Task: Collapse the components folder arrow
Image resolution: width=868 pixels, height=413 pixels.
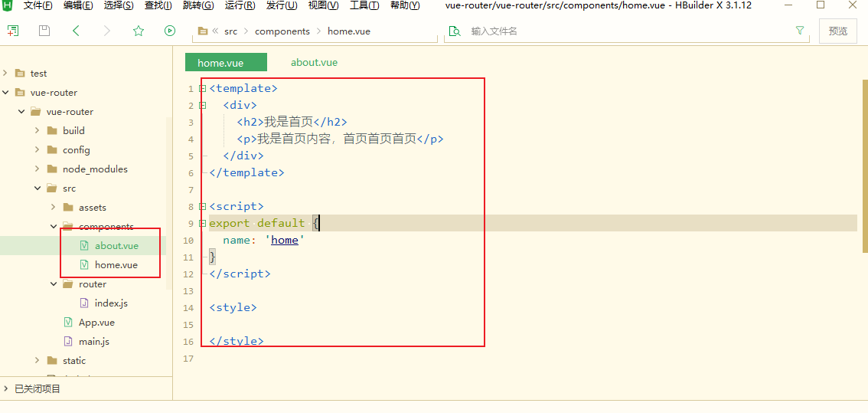Action: [53, 226]
